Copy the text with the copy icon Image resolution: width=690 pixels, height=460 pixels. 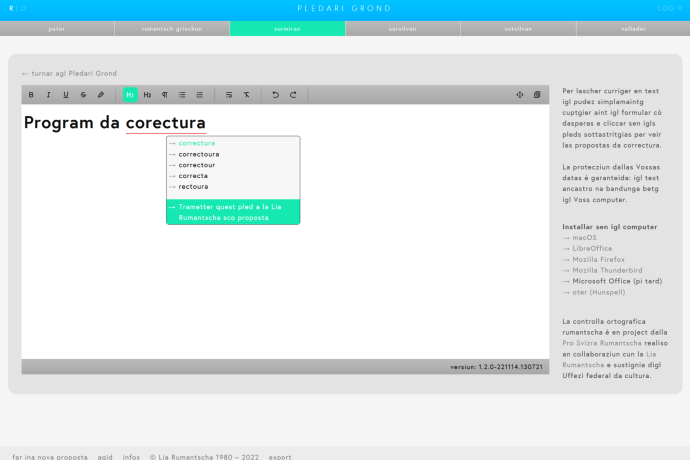tap(536, 95)
